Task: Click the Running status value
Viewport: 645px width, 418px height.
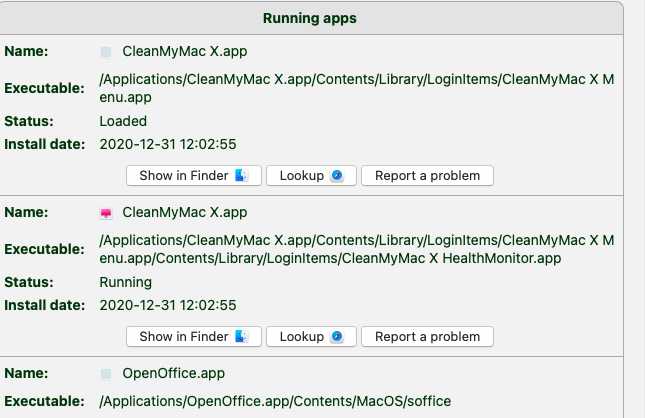Action: click(126, 282)
